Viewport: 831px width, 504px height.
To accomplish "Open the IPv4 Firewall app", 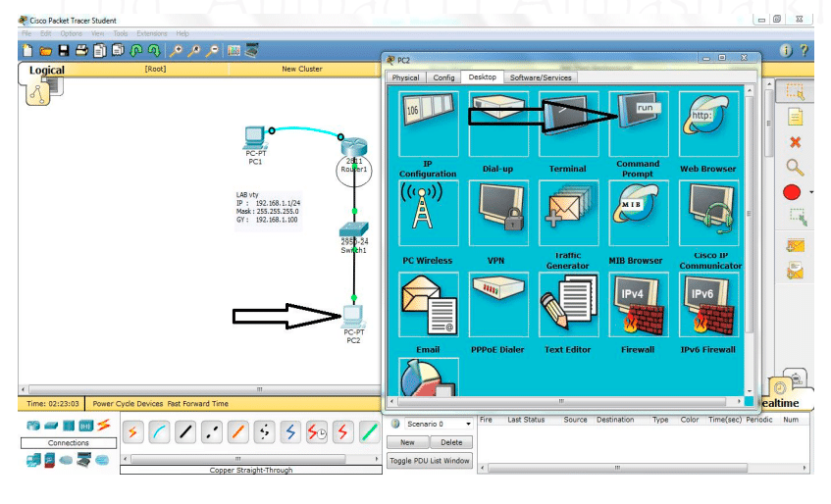I will 638,304.
